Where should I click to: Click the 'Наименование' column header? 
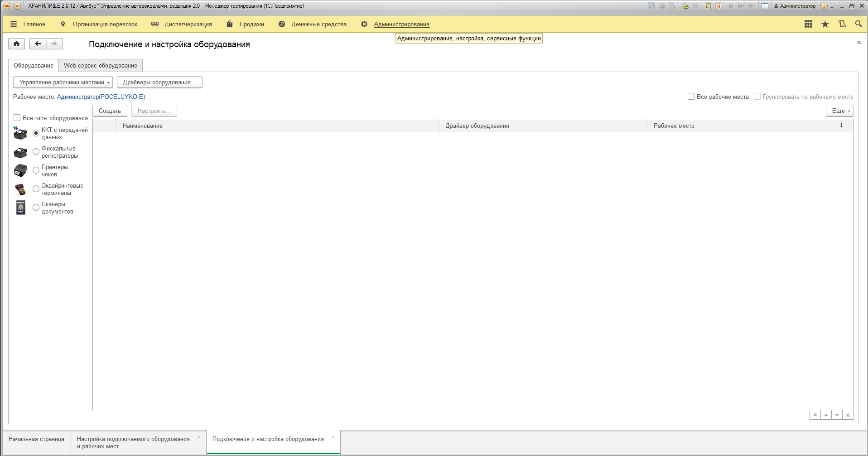[x=142, y=126]
